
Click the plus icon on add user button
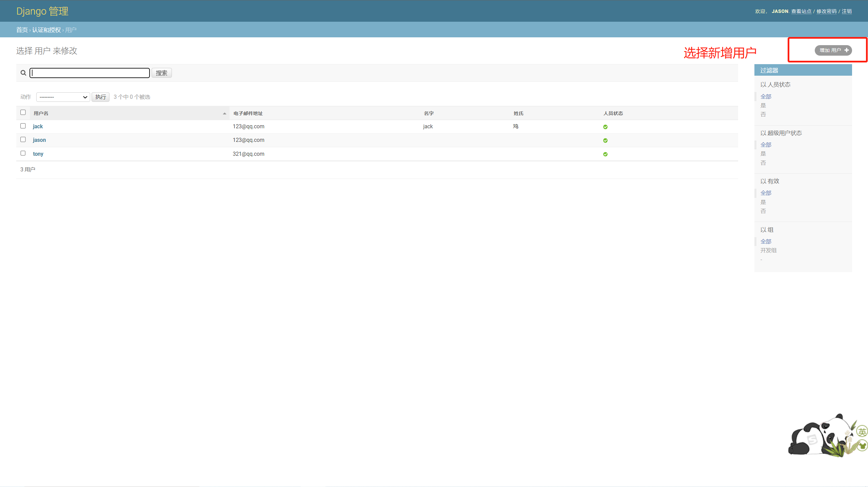846,50
